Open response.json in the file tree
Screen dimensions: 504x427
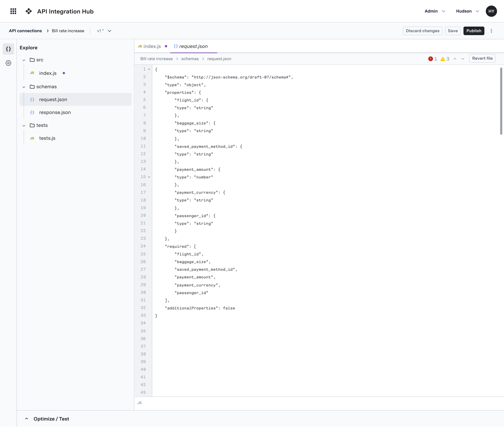[55, 112]
